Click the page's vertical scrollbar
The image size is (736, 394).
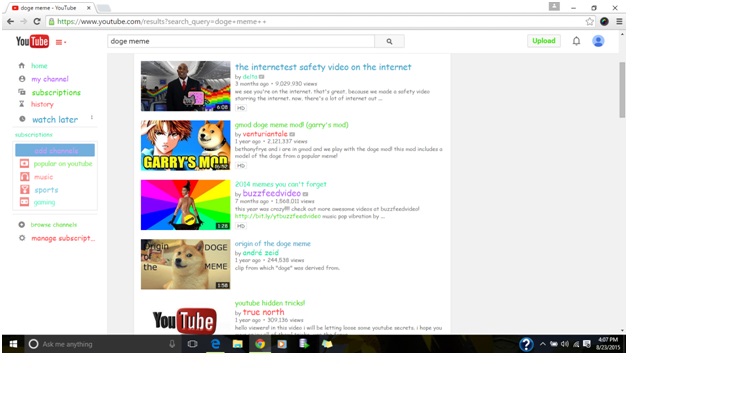(622, 89)
